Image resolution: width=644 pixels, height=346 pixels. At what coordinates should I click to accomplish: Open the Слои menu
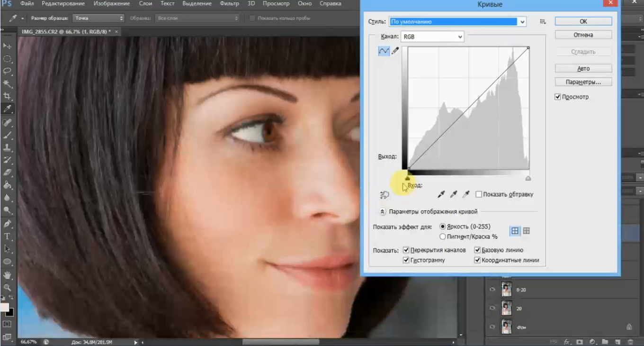[x=145, y=4]
